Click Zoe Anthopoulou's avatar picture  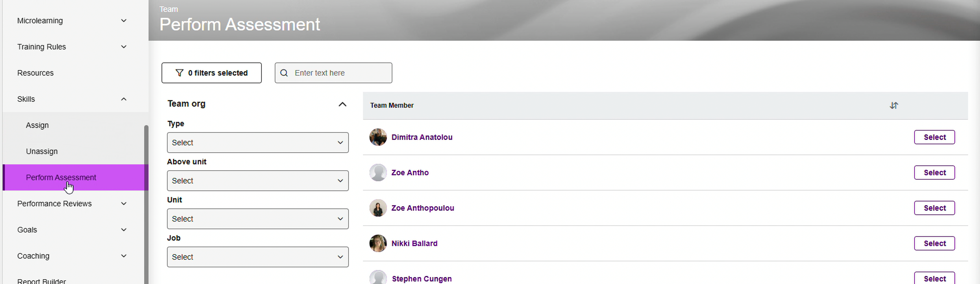click(x=378, y=208)
